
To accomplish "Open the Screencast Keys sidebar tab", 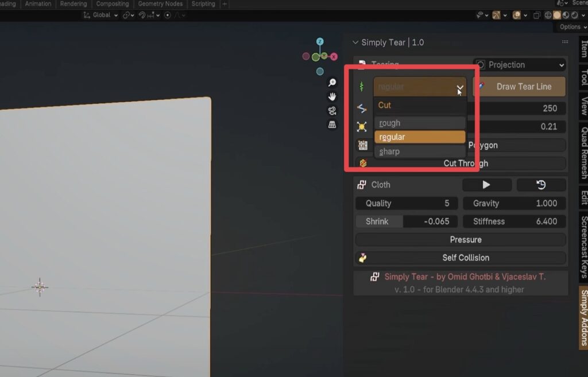I will coord(583,246).
